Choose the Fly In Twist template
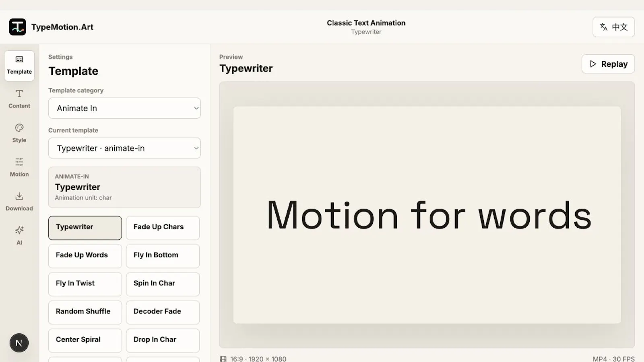Image resolution: width=644 pixels, height=362 pixels. pos(85,284)
